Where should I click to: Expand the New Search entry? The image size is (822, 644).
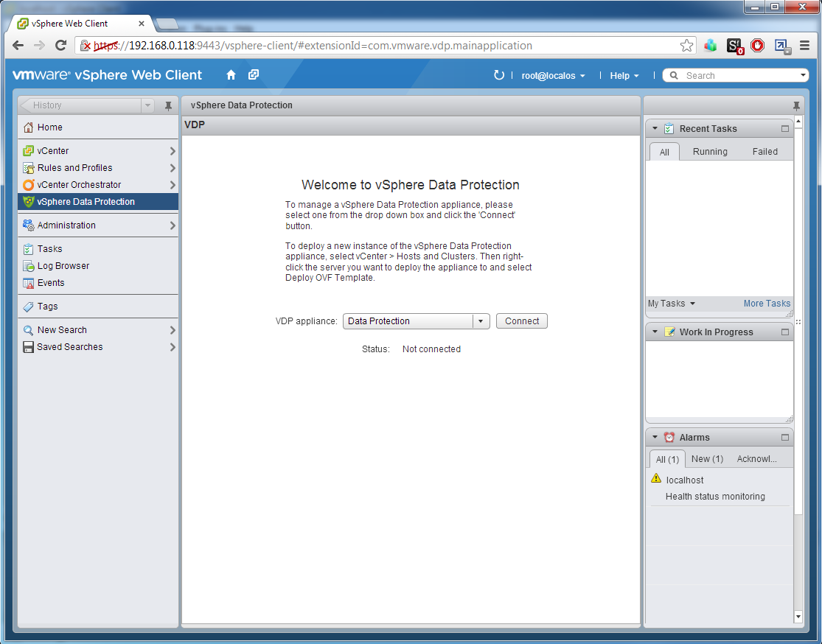[x=173, y=330]
